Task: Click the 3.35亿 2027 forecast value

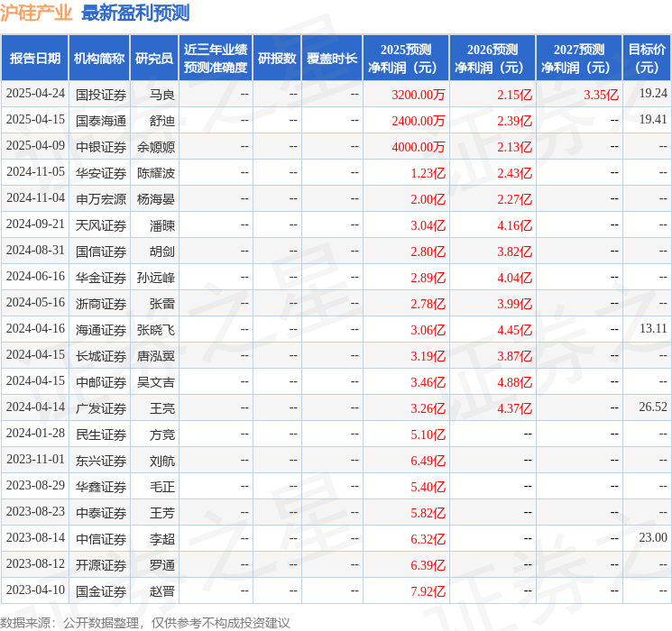Action: click(601, 95)
